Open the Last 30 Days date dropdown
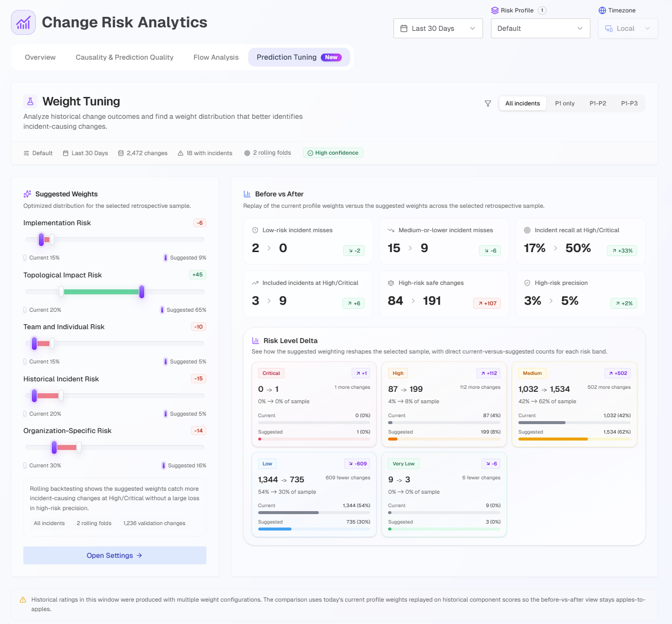 tap(438, 28)
